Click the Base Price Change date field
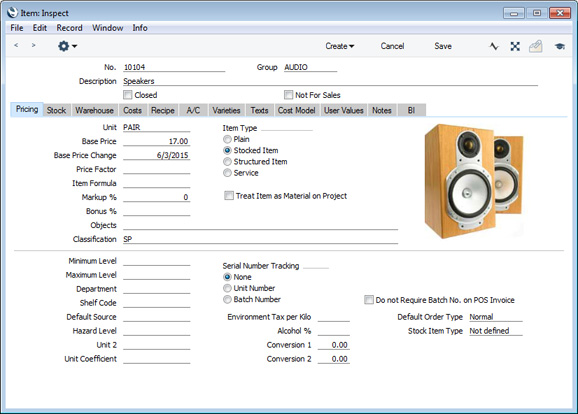 tap(157, 155)
